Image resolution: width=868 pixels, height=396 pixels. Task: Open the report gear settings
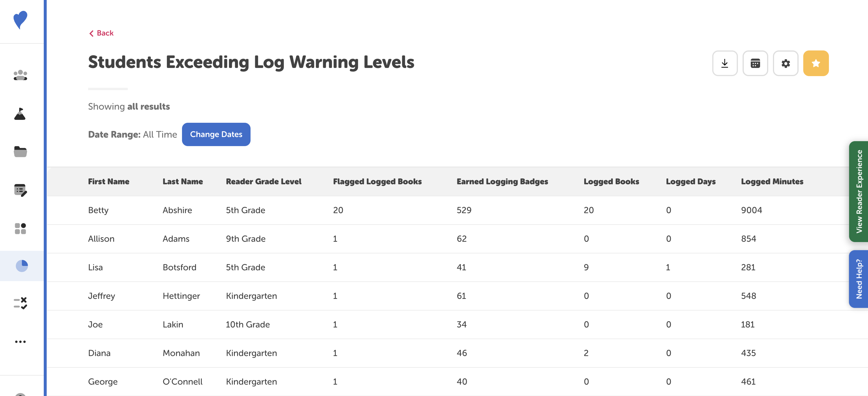785,63
